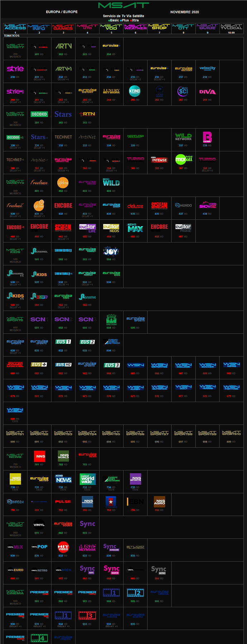Screen dimensions: 247x644
Task: Select the pink B Channel logo on 338
Action: (207, 137)
